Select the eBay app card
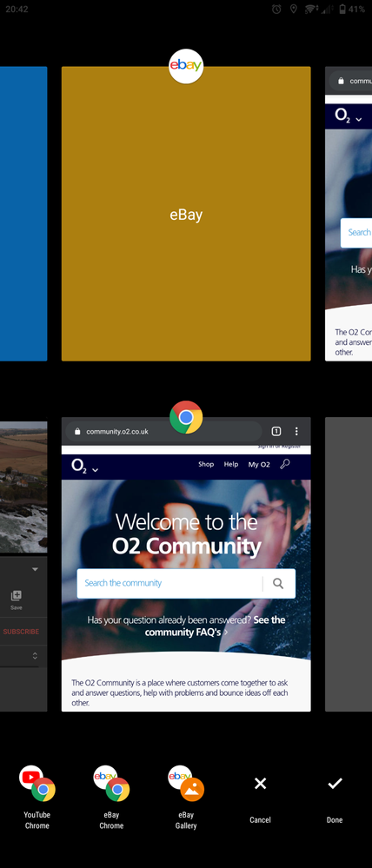This screenshot has width=372, height=868. pyautogui.click(x=186, y=214)
